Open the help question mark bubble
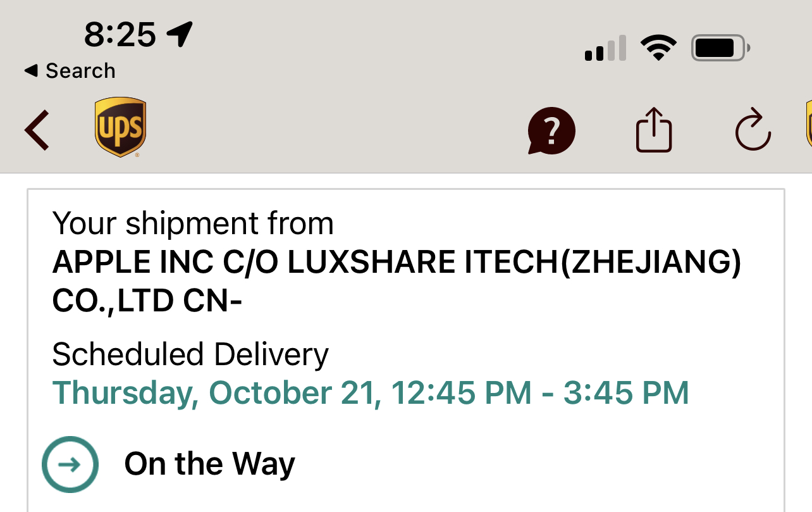This screenshot has width=812, height=512. point(551,131)
